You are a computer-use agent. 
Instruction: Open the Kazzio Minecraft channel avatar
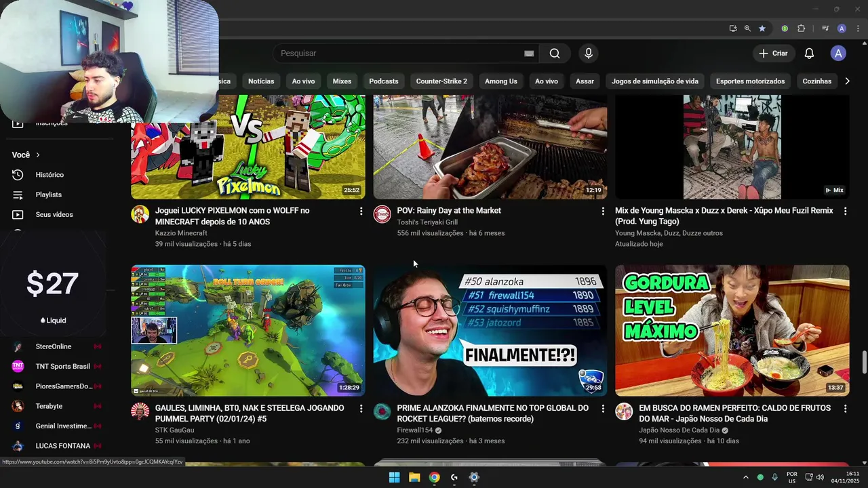140,214
